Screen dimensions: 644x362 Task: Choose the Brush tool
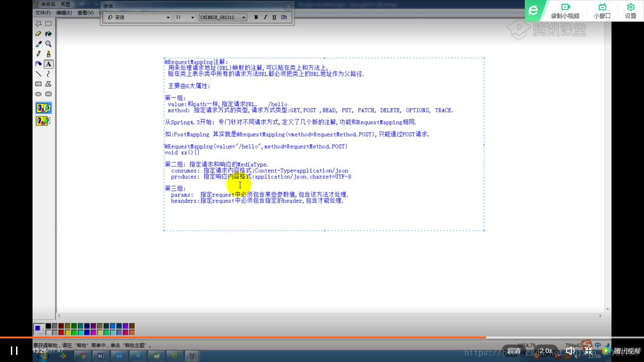tap(49, 54)
